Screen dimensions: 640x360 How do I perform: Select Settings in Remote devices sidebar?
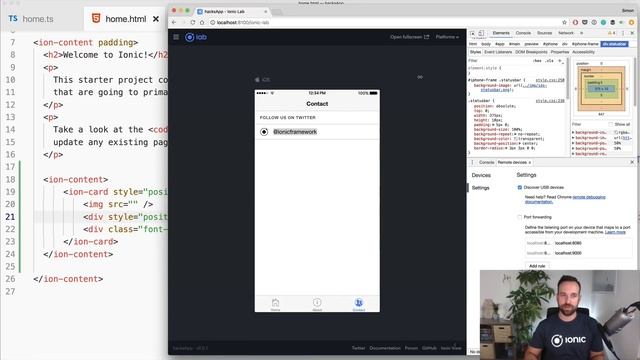(480, 188)
